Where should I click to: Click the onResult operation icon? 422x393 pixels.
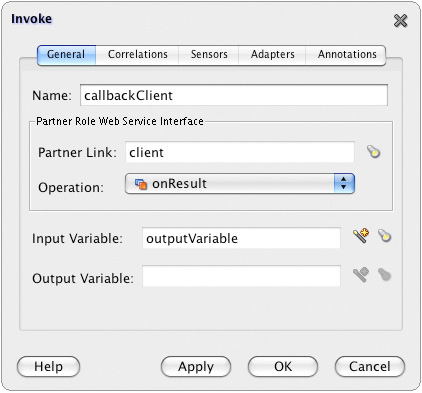pos(141,184)
